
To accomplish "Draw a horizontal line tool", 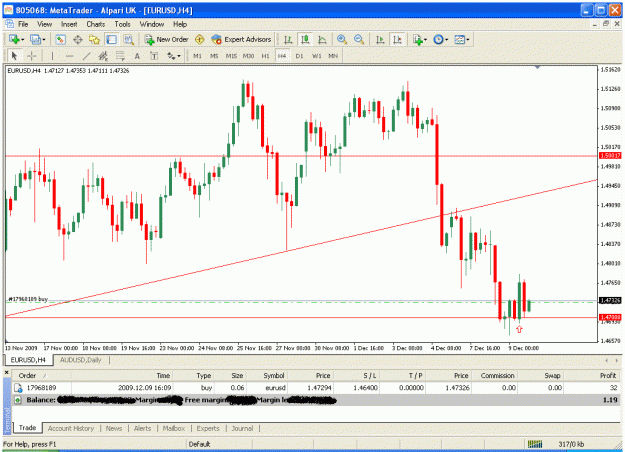I will [69, 56].
